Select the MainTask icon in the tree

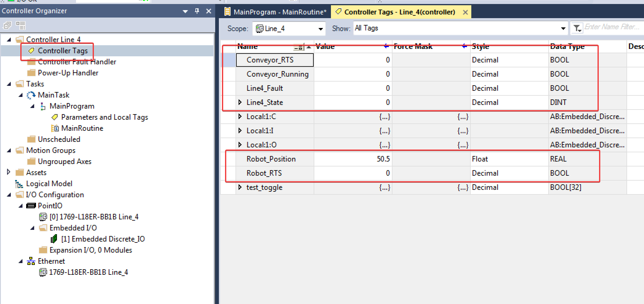[x=30, y=95]
